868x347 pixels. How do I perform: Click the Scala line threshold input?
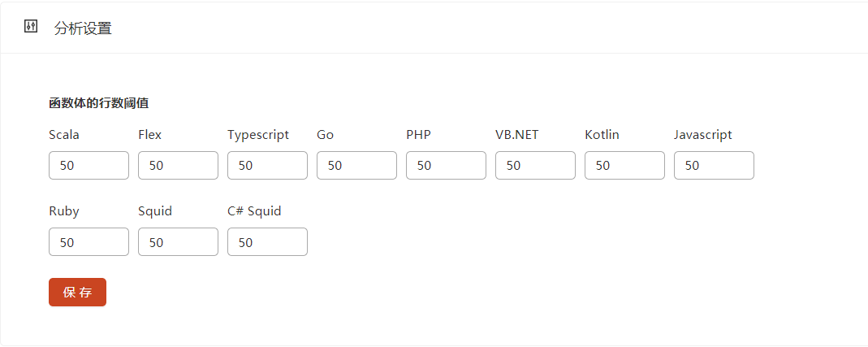89,165
